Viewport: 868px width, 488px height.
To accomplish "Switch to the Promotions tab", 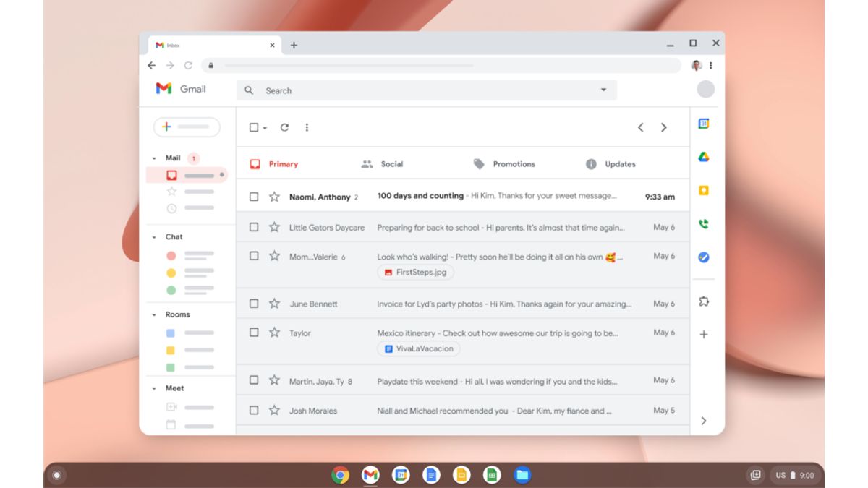I will pos(504,164).
